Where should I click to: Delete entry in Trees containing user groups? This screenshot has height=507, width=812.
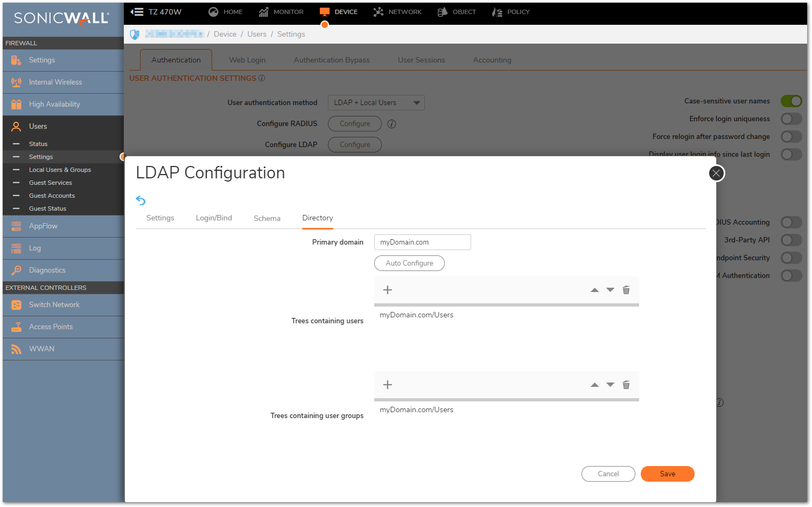click(626, 385)
